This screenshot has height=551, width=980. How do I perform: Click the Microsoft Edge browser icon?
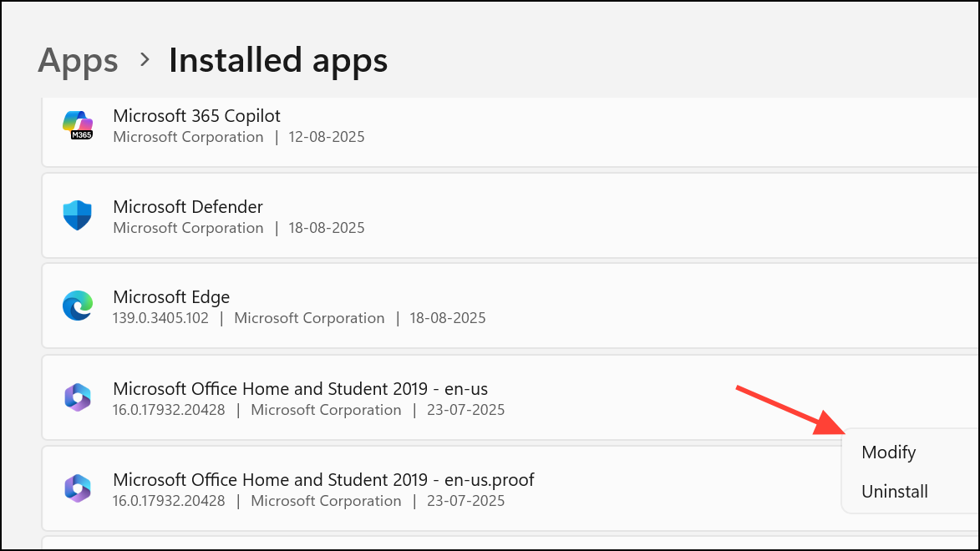coord(78,306)
